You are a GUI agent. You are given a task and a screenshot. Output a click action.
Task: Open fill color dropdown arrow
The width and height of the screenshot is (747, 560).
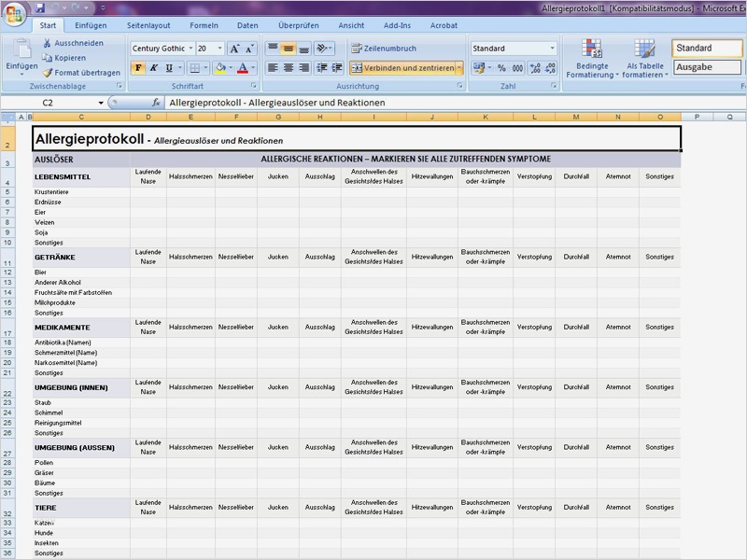coord(231,67)
